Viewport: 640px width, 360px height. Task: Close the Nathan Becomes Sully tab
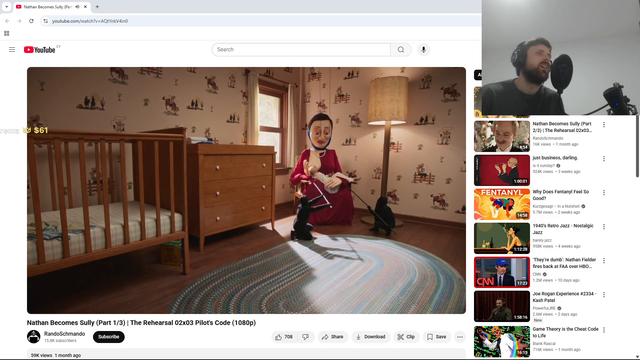click(x=85, y=7)
